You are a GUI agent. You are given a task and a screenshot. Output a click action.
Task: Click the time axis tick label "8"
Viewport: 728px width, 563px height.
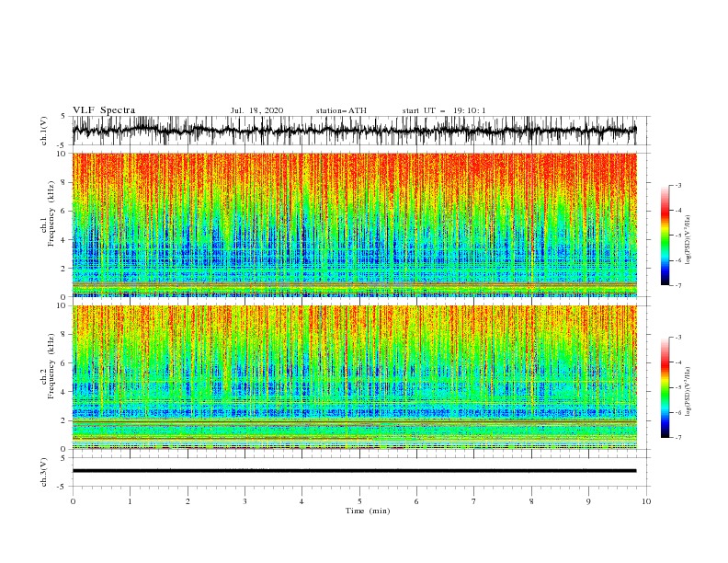tap(531, 501)
